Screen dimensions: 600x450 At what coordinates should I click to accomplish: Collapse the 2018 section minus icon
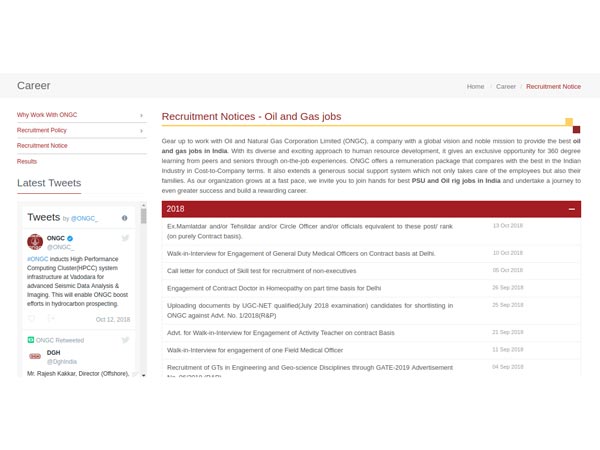pos(572,209)
